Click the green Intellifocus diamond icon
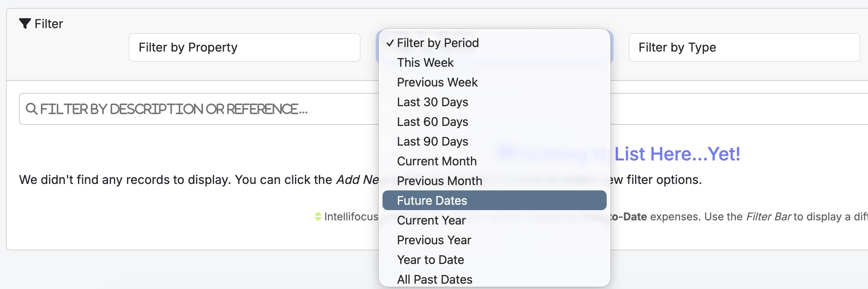This screenshot has height=289, width=868. click(x=318, y=217)
